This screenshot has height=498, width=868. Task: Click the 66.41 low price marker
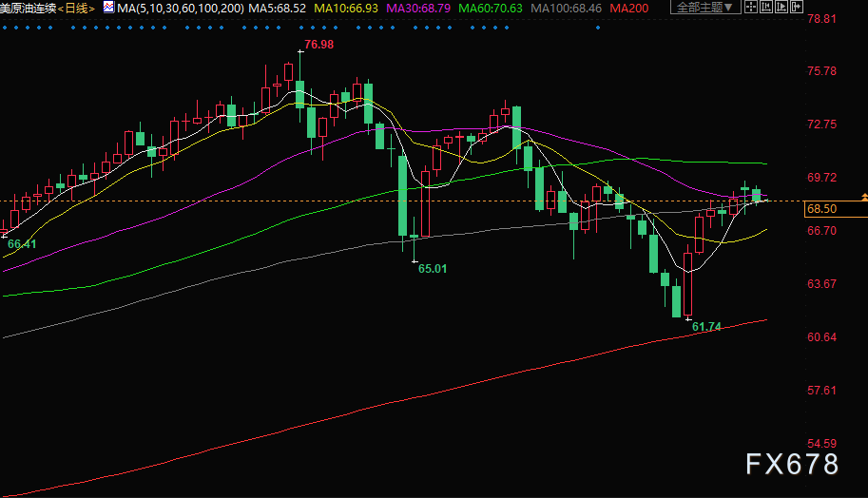coord(22,244)
